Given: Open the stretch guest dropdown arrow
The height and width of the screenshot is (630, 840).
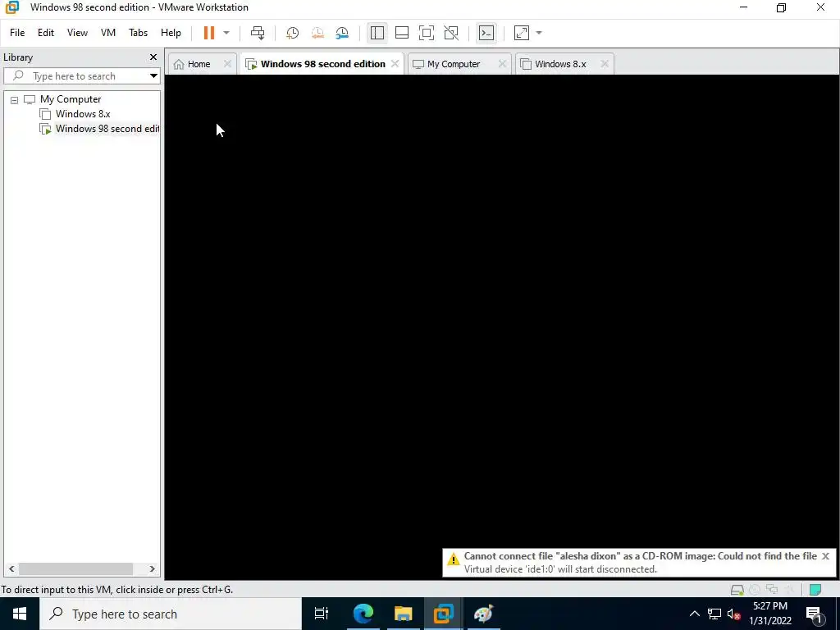Looking at the screenshot, I should 539,33.
